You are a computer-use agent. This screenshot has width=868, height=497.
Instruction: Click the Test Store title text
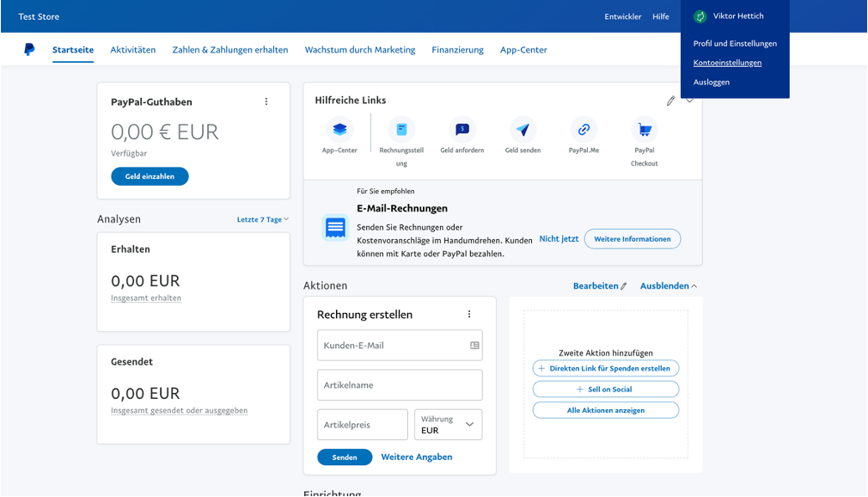39,16
